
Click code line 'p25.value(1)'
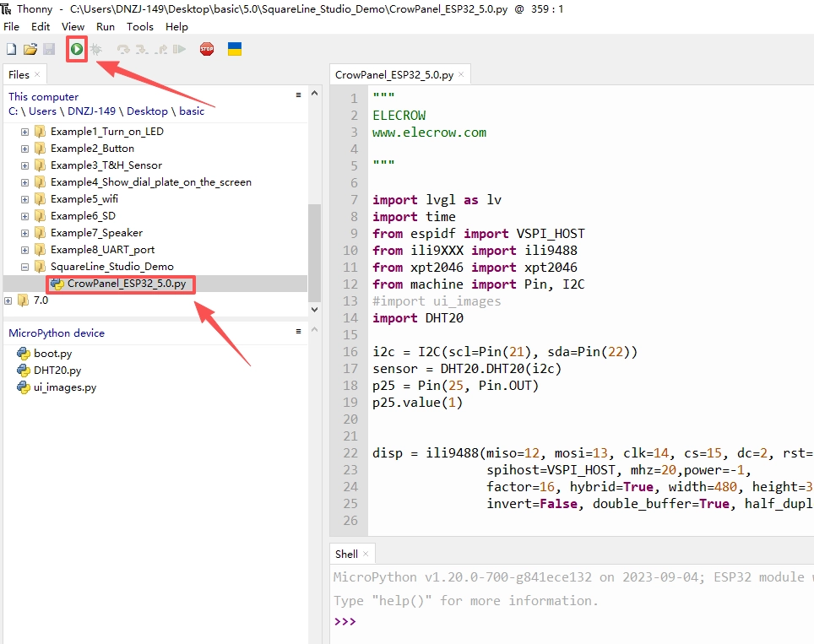417,403
